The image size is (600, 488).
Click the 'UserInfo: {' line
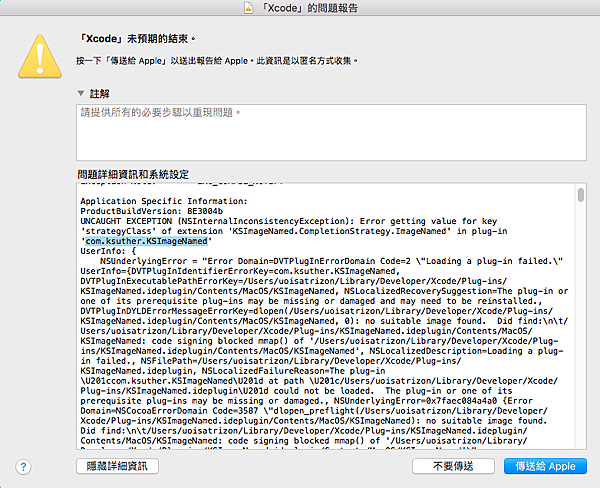click(108, 251)
